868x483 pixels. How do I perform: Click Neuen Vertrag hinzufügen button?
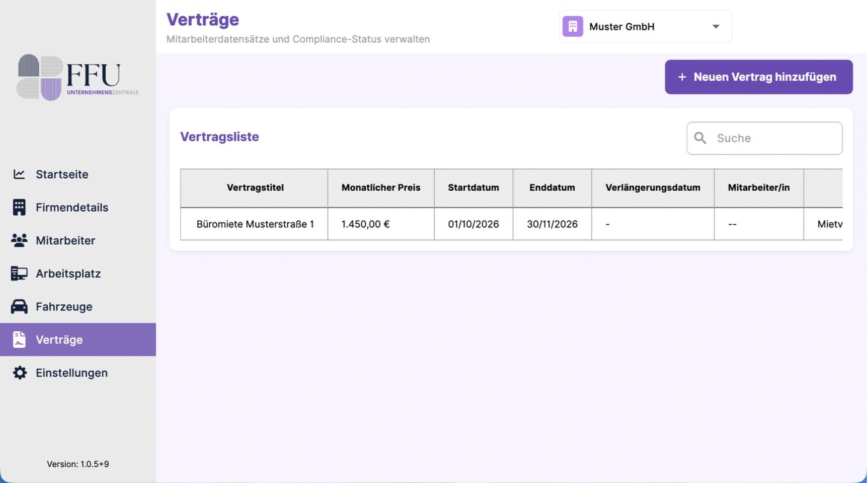coord(759,77)
